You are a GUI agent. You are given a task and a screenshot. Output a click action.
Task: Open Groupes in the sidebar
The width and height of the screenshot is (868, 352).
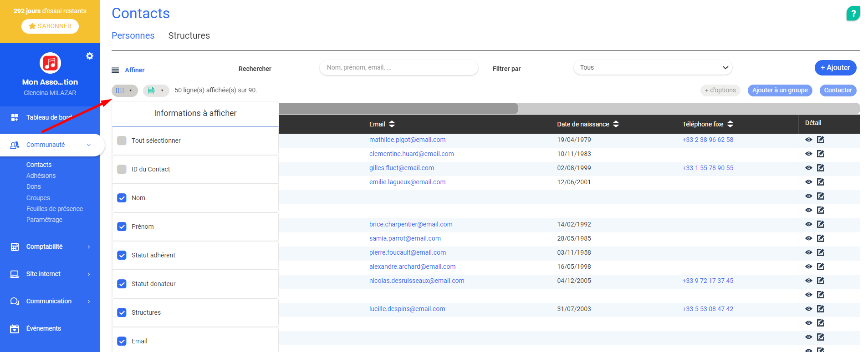(38, 198)
